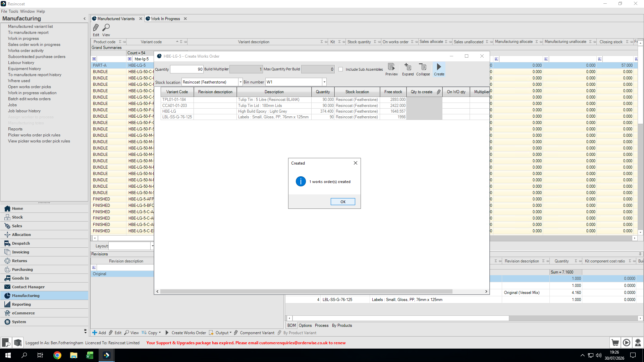Open the Stock location dropdown

[240, 82]
